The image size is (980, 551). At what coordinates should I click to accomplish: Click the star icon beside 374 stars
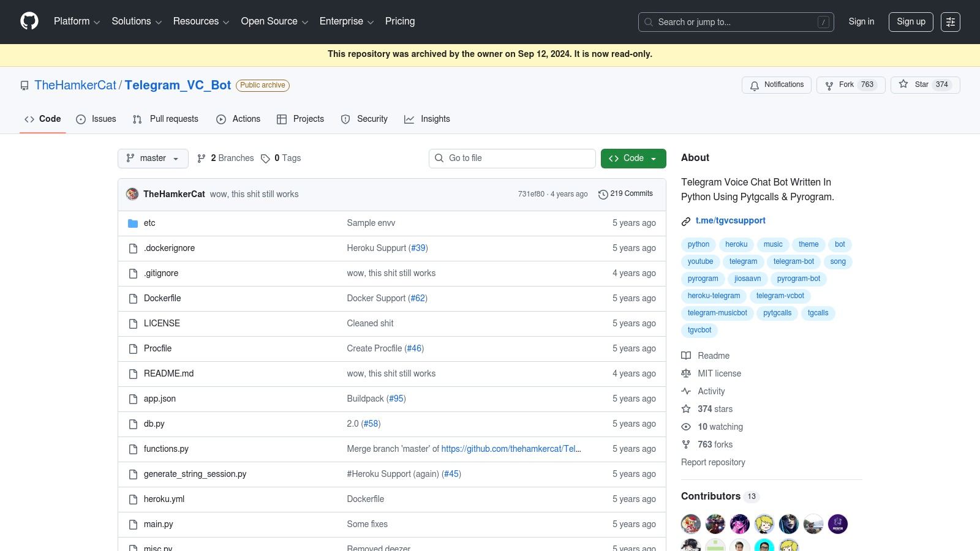tap(686, 409)
